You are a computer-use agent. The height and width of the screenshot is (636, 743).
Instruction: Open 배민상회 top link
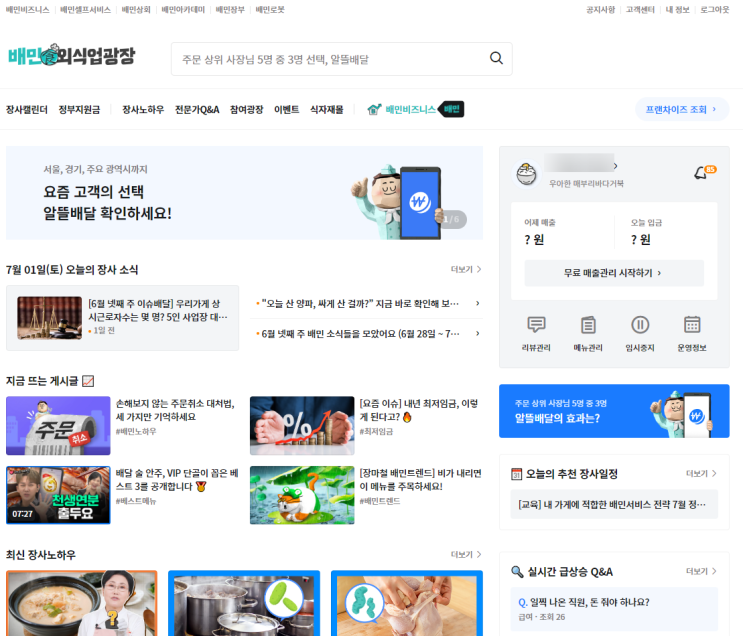pyautogui.click(x=136, y=10)
